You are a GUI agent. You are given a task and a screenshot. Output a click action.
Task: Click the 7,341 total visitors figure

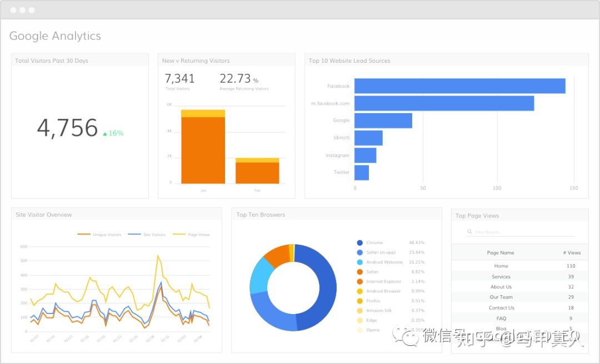click(179, 79)
